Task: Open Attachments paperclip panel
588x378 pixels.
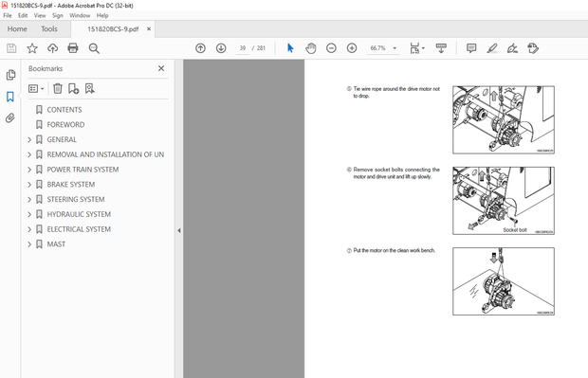Action: coord(10,118)
